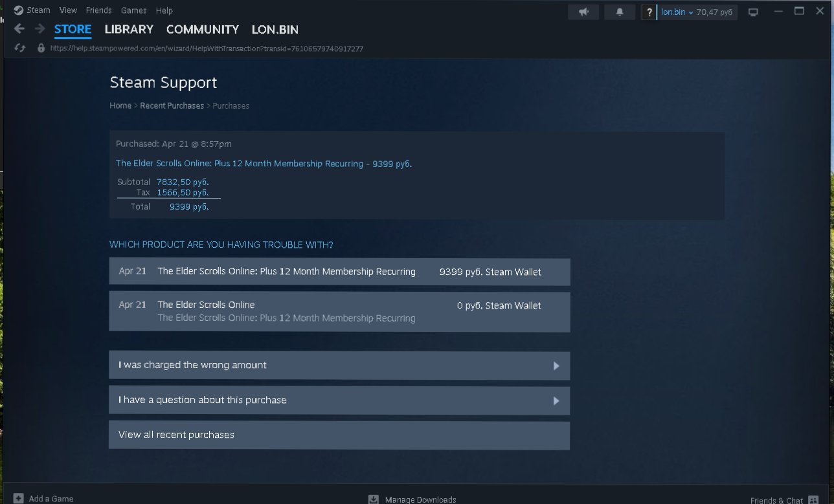The image size is (834, 504).
Task: Click "View all recent purchases"
Action: pos(339,435)
